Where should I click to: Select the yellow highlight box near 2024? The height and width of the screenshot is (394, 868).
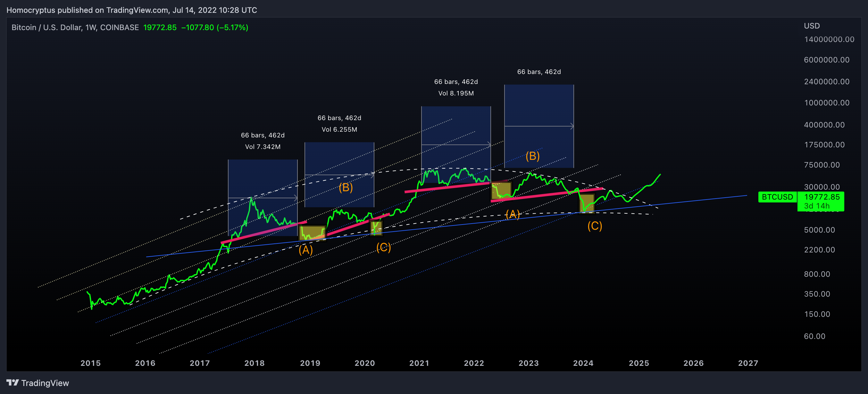(x=587, y=203)
